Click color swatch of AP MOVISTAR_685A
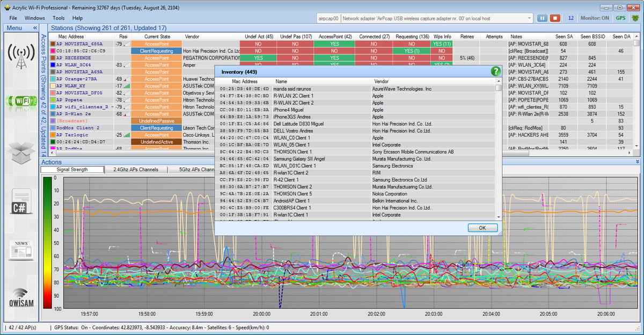Image resolution: width=644 pixels, height=335 pixels. 53,44
